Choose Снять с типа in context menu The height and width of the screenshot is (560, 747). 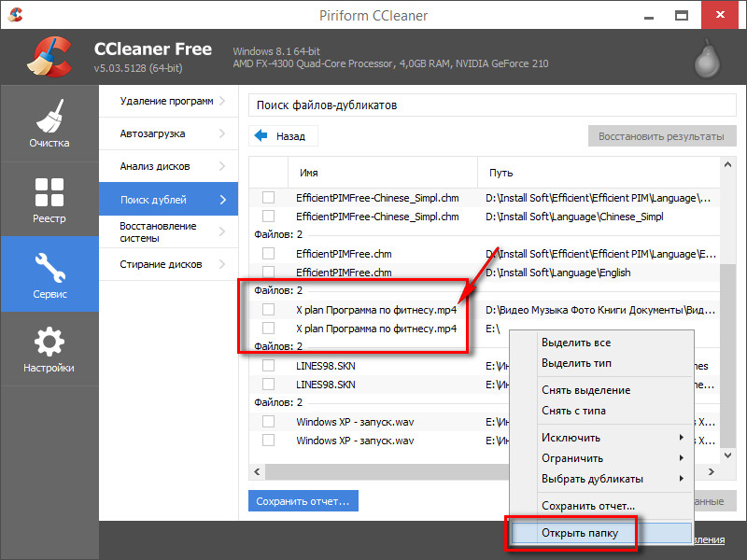[x=601, y=411]
